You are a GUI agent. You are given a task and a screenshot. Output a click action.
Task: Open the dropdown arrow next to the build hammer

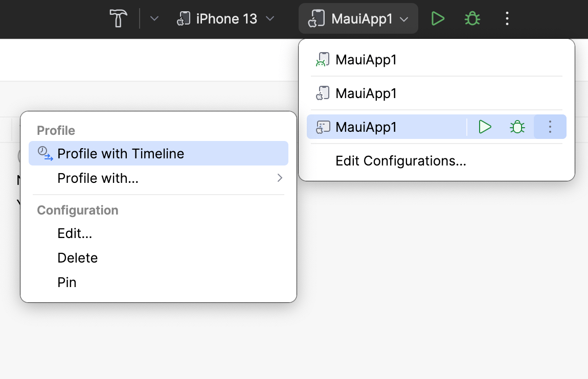point(154,19)
